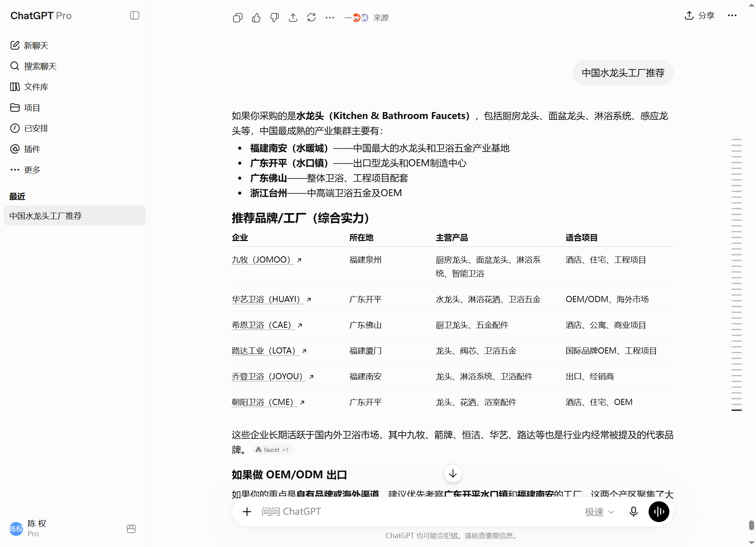Click the share-response upload icon
756x547 pixels.
point(293,18)
